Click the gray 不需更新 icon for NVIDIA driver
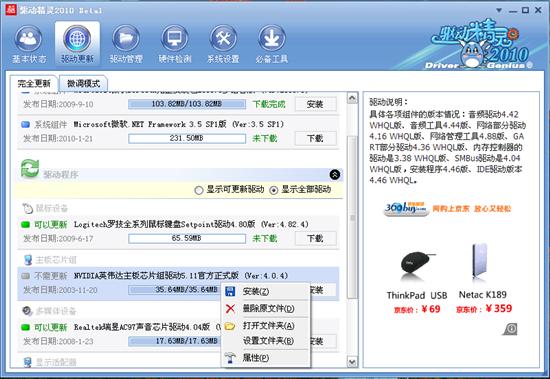The image size is (550, 379). (25, 276)
